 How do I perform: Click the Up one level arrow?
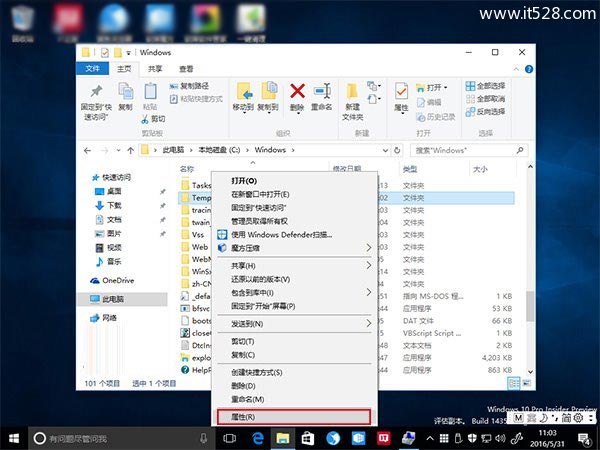point(130,150)
